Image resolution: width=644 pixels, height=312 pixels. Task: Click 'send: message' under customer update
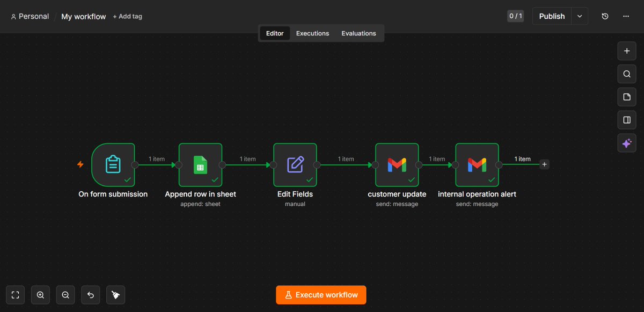(397, 204)
